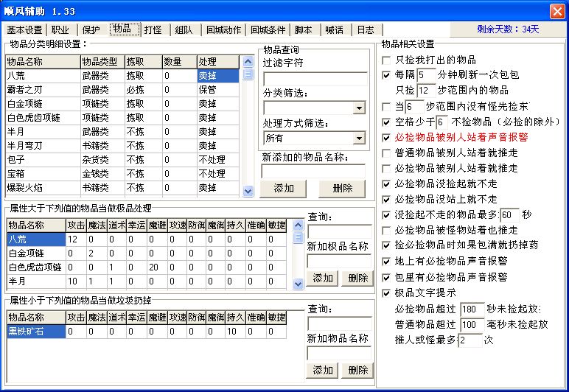Screen dimensions: 569x392
Task: Toggle 必捡物品被别人站着声音报警 checkbox
Action: point(386,138)
